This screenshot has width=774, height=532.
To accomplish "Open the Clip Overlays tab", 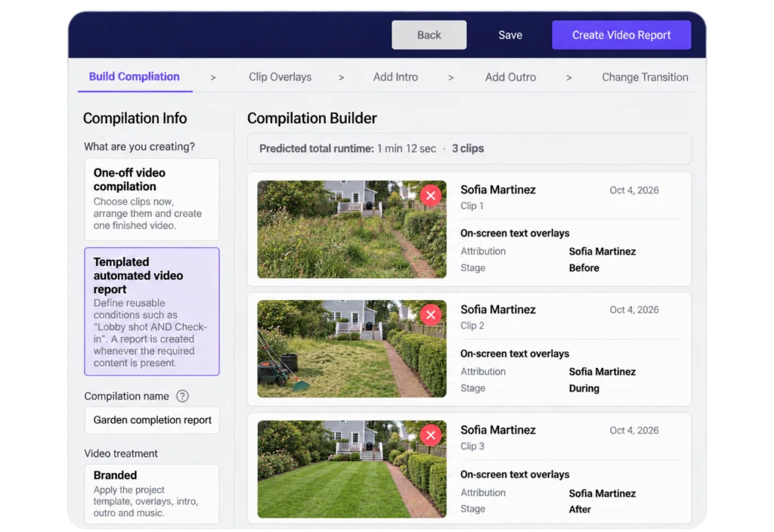I will (280, 77).
